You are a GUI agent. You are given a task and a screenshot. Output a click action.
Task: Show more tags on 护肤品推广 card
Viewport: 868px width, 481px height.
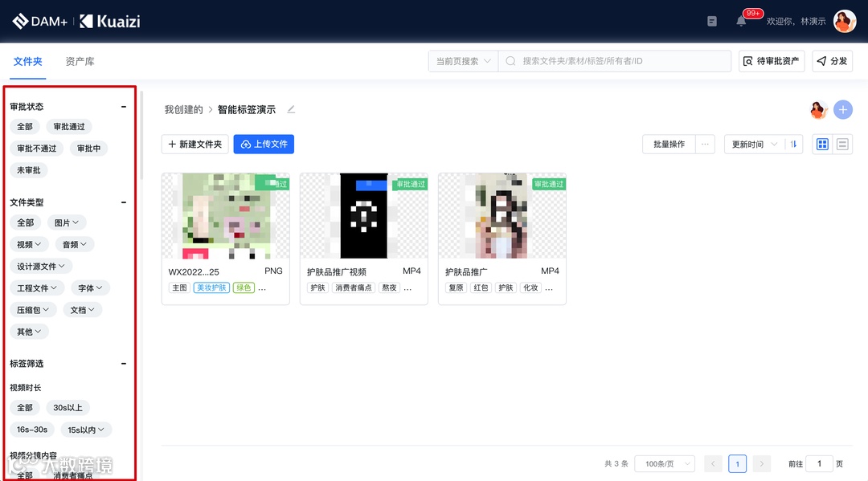[x=549, y=288]
